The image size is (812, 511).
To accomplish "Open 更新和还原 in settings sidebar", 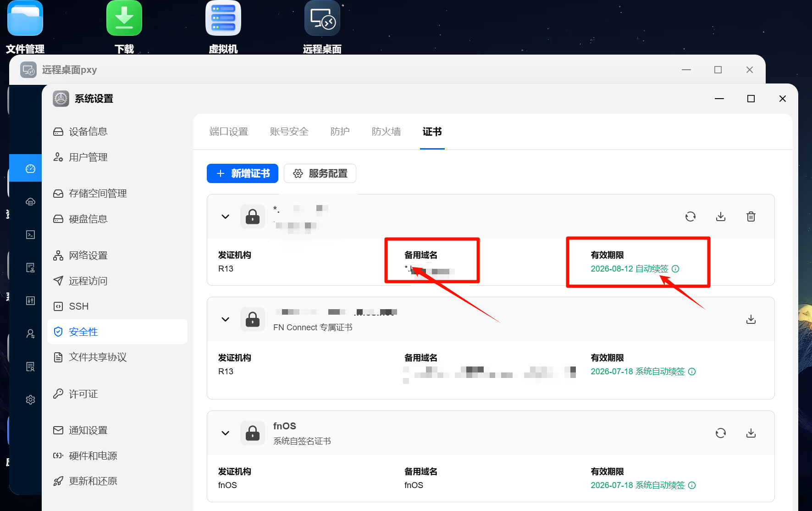I will [x=117, y=481].
